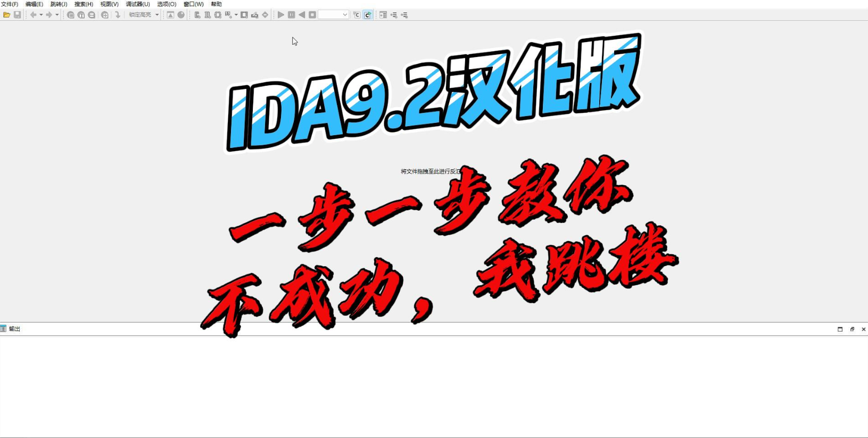Stop process with the stop icon
868x438 pixels.
[x=312, y=15]
